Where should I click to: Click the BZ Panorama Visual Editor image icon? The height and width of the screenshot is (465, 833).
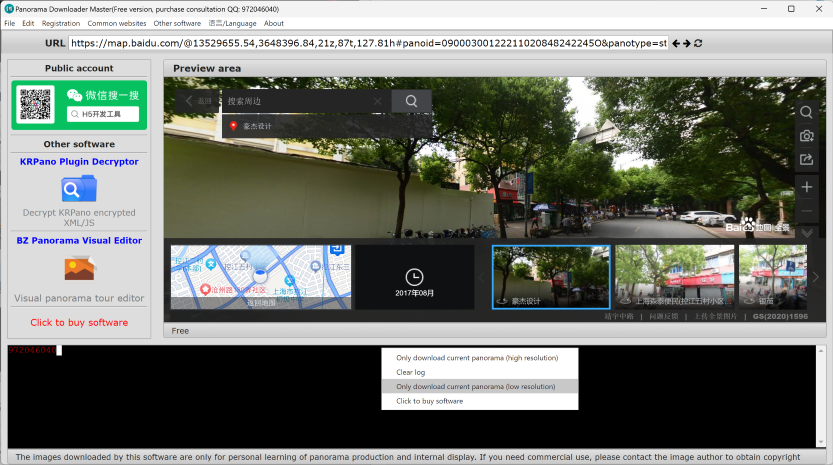(78, 268)
